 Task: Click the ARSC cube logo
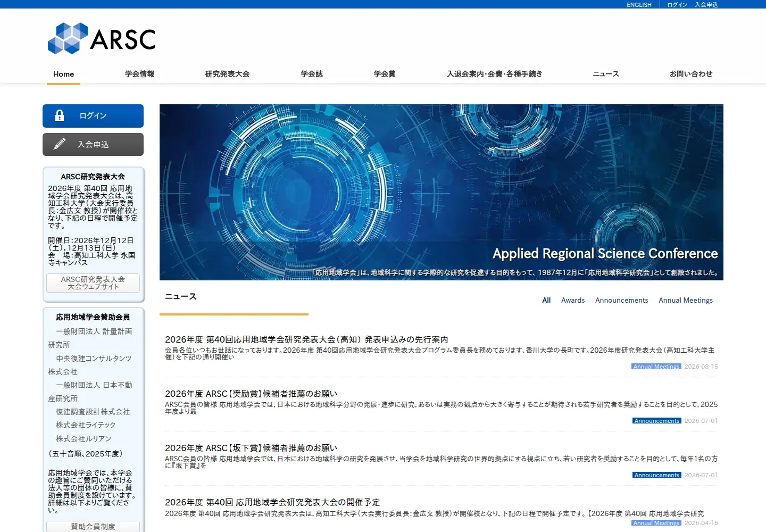(x=102, y=38)
